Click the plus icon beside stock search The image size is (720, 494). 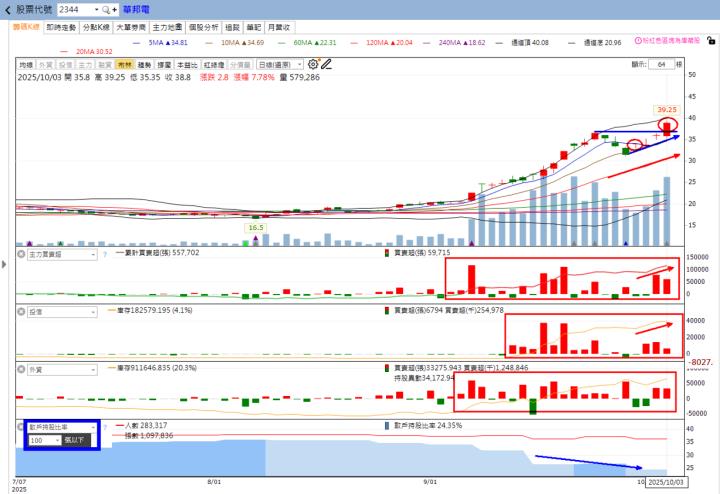pos(114,10)
